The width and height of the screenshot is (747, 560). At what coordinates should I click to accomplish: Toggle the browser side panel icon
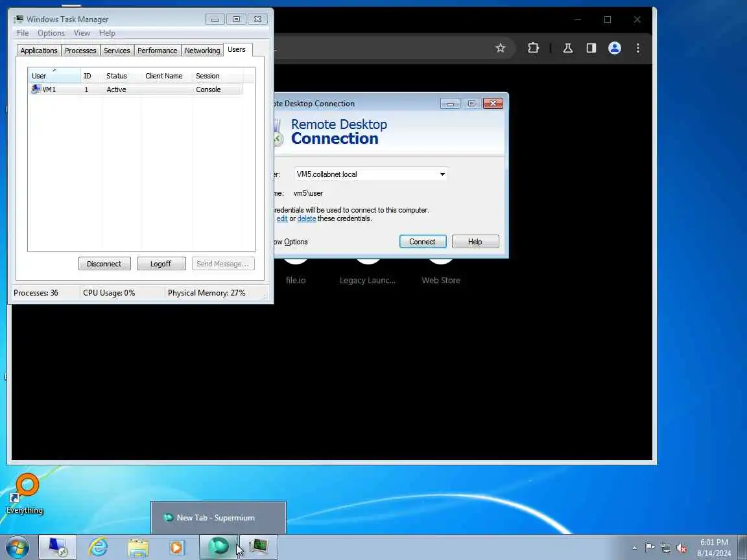(591, 47)
